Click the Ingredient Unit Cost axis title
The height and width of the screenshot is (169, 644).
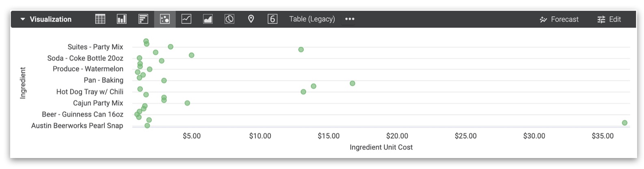381,147
